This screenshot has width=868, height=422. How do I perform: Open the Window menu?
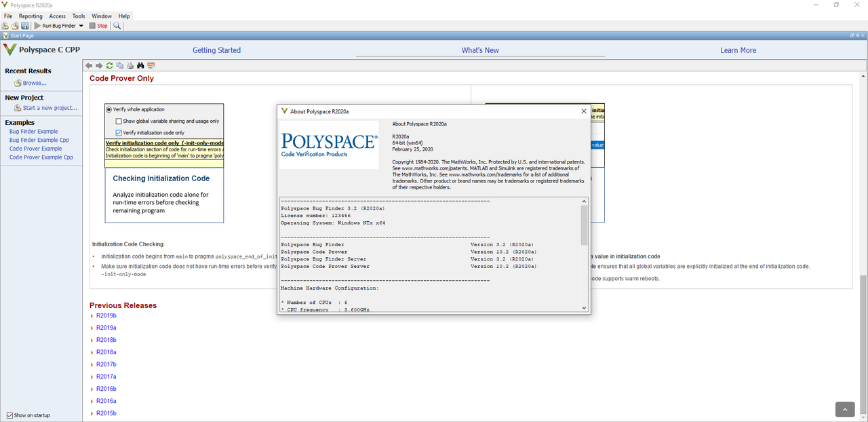pos(102,16)
